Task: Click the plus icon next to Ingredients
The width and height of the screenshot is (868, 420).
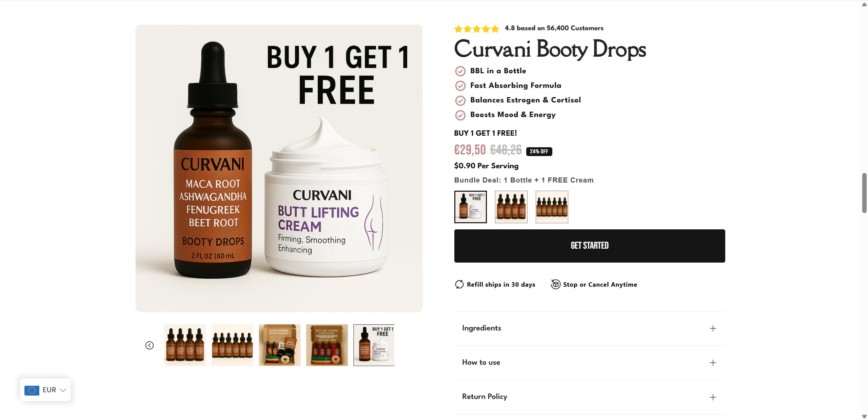Action: 713,328
